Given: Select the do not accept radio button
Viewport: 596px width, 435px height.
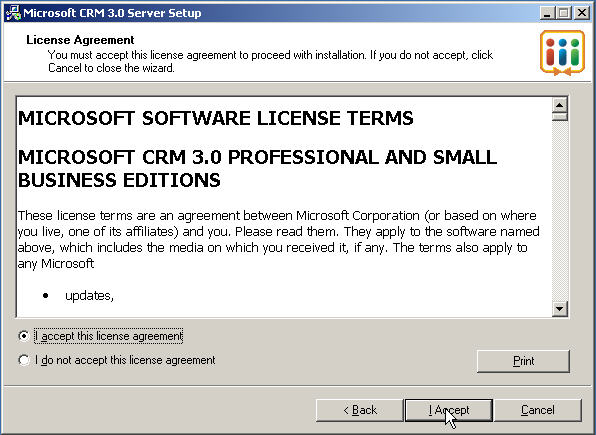Looking at the screenshot, I should tap(24, 360).
